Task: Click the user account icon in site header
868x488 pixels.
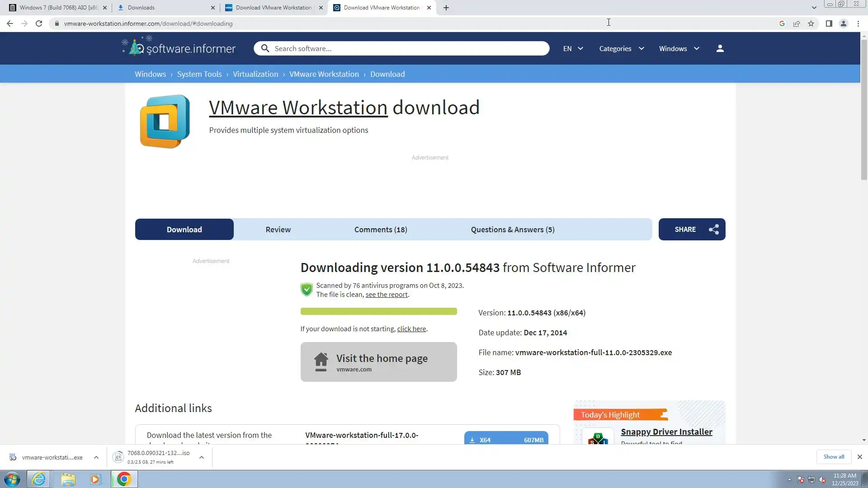Action: pos(720,48)
